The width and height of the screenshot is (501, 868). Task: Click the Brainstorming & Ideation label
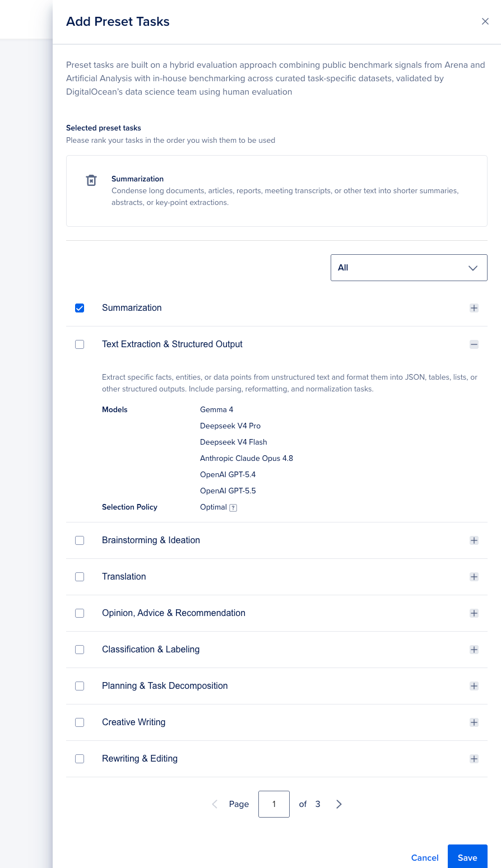coord(151,540)
